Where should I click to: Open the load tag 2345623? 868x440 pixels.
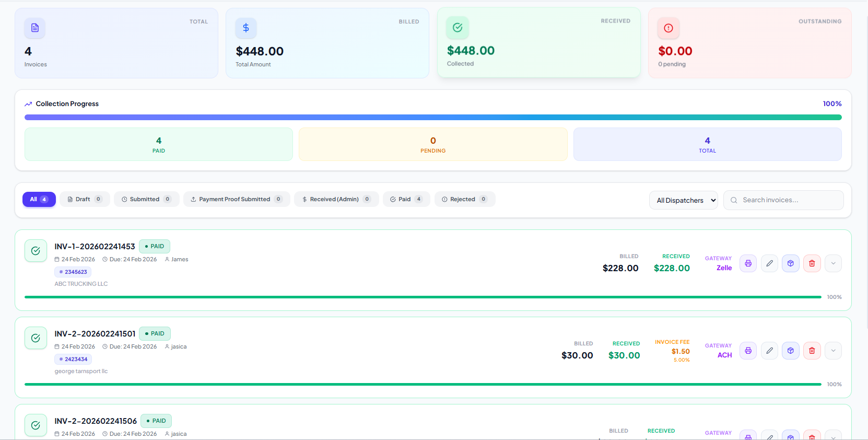coord(73,272)
